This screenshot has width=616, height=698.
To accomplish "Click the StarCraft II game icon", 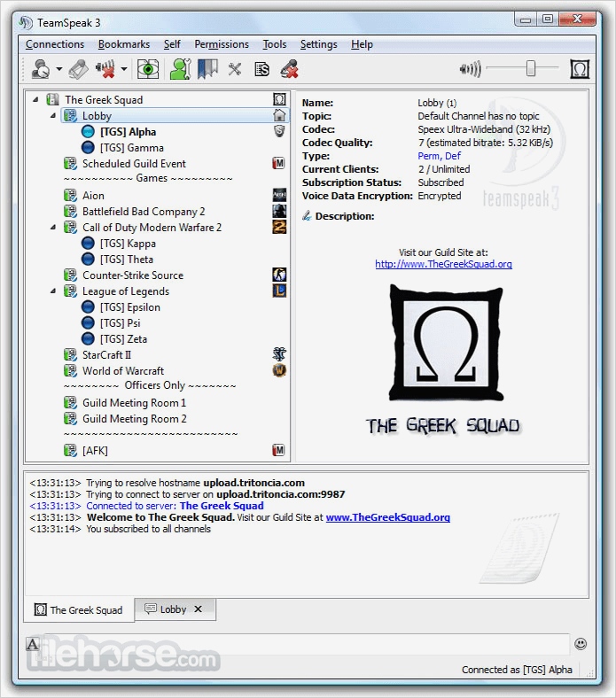I will [279, 354].
